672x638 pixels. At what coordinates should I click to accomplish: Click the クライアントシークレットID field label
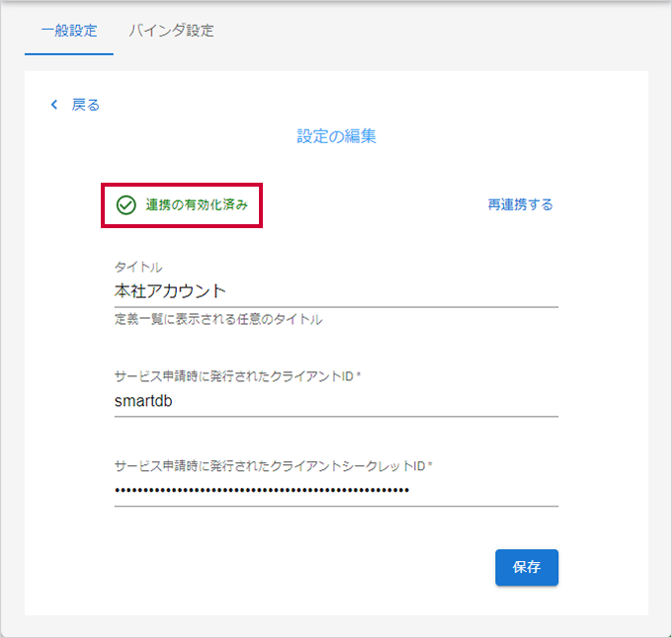pos(274,465)
